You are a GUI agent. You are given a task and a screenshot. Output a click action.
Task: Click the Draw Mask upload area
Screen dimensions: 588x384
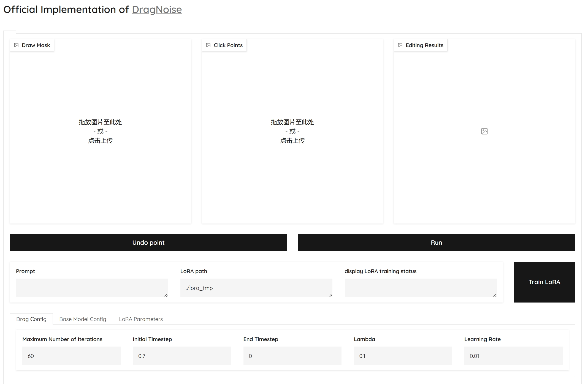click(x=100, y=131)
